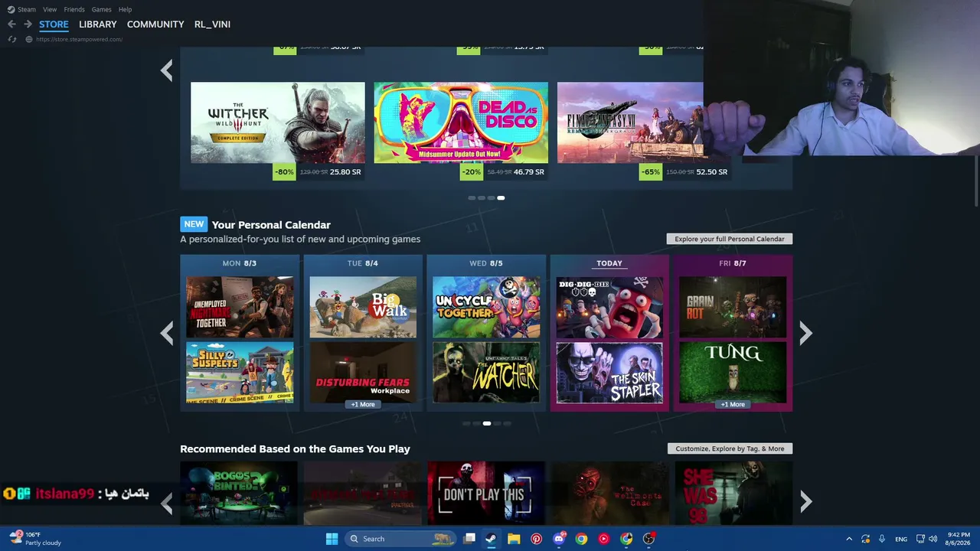Open Task View on the taskbar
This screenshot has width=980, height=551.
469,539
